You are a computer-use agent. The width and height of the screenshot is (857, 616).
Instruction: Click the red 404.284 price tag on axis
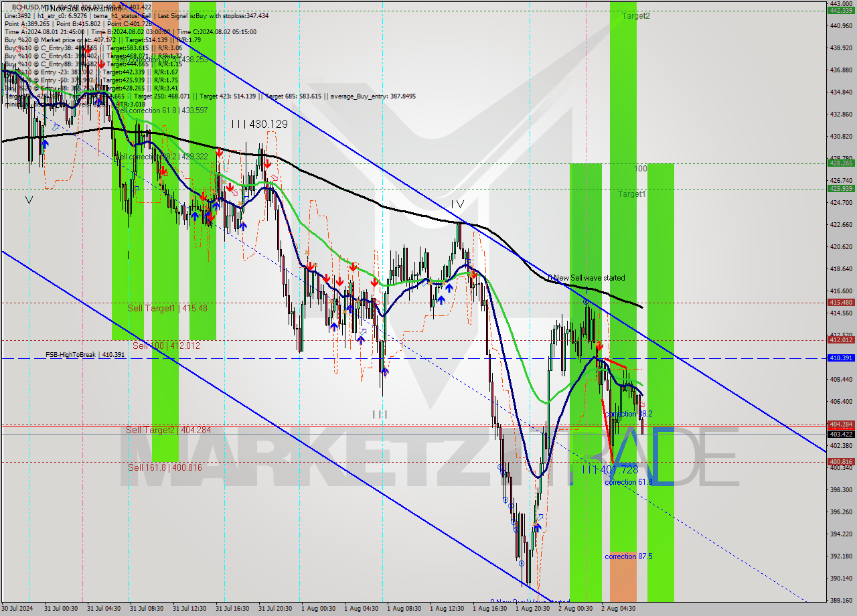click(x=841, y=425)
